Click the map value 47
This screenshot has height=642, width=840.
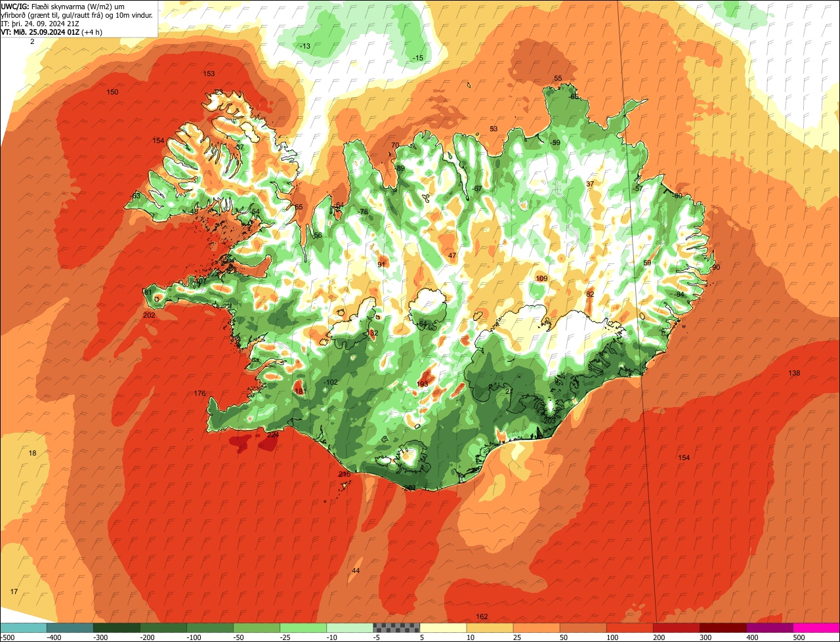pyautogui.click(x=452, y=255)
